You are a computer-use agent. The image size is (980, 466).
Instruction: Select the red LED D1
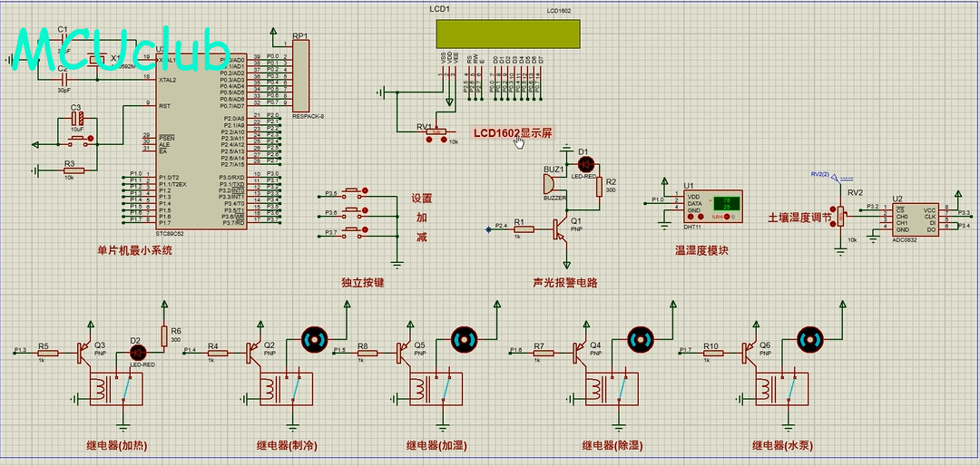[x=585, y=165]
